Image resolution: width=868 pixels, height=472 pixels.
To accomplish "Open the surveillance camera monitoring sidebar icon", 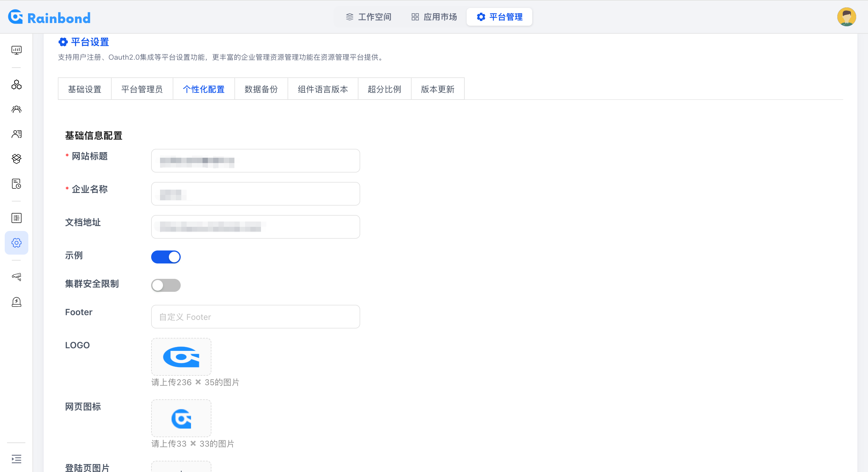I will pos(16,277).
